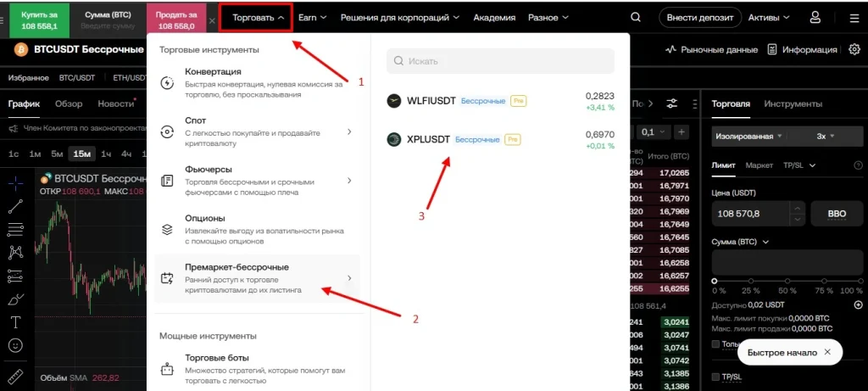Open the 0,1 price grouping dropdown
The image size is (868, 391).
[x=654, y=131]
